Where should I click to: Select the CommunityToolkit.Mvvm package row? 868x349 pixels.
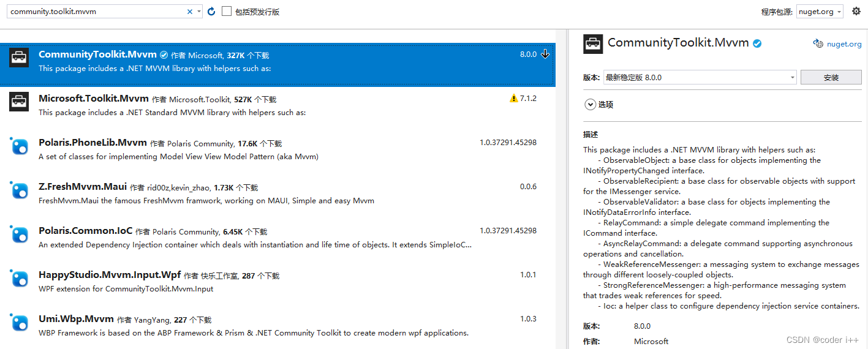277,65
